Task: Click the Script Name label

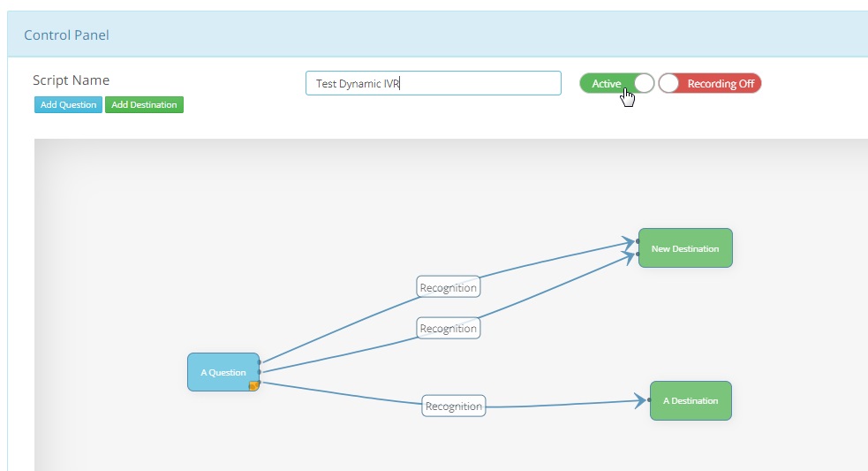Action: [71, 80]
